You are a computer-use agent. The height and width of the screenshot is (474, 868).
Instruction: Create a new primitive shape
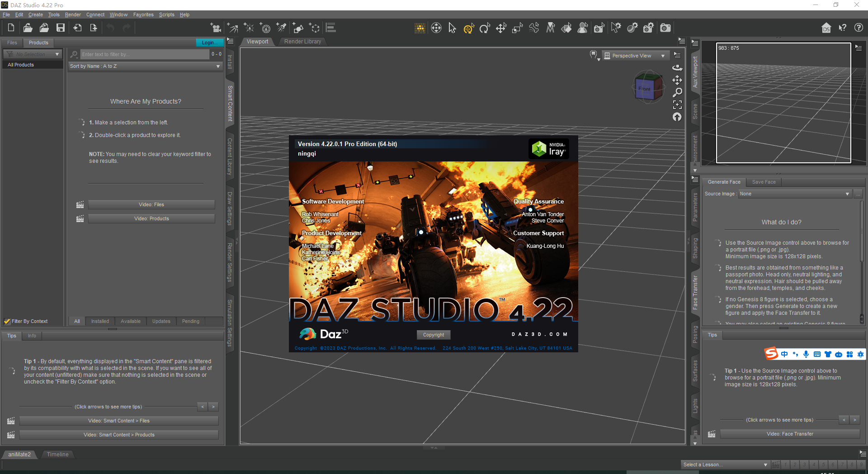[297, 28]
